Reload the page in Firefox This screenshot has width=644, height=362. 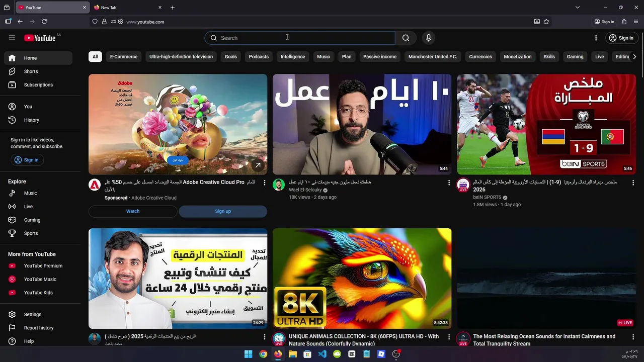(44, 22)
